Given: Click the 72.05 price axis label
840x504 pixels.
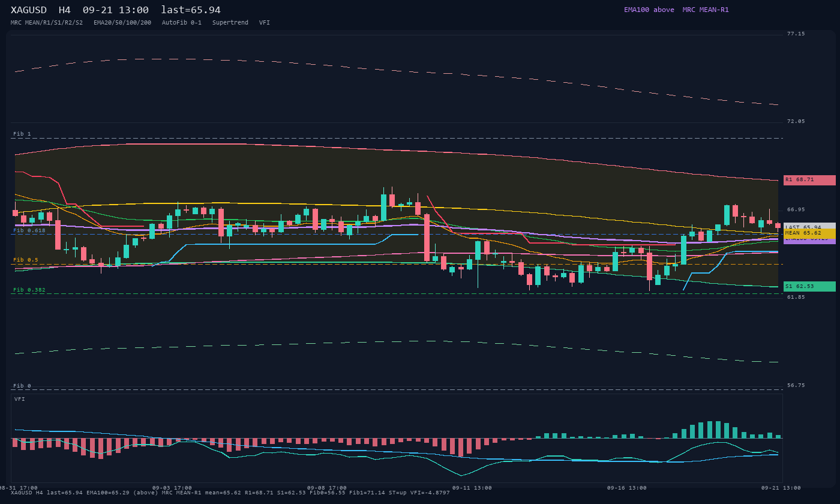Looking at the screenshot, I should pyautogui.click(x=796, y=121).
